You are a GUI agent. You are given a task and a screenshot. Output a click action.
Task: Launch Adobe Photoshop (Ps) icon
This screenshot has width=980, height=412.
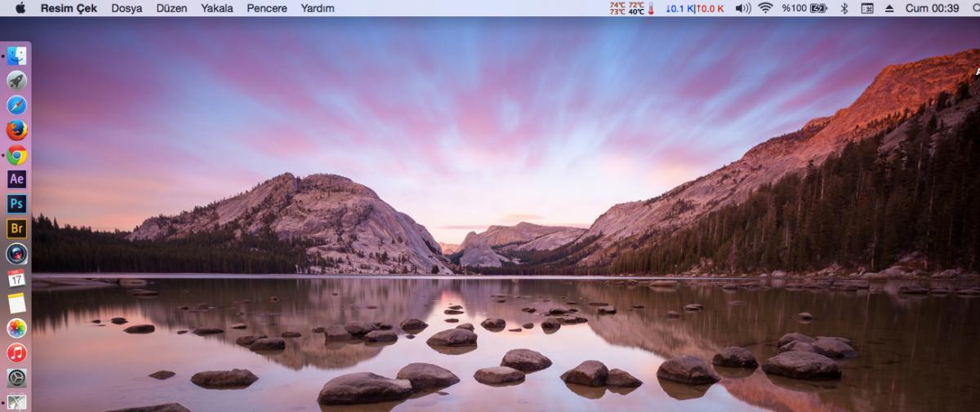tap(16, 204)
